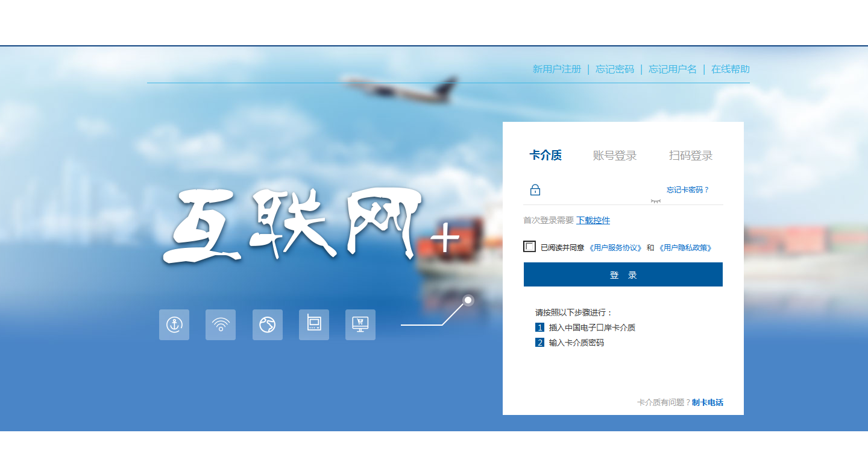This screenshot has height=459, width=868.
Task: Select the online shopping monitor icon
Action: pyautogui.click(x=360, y=324)
